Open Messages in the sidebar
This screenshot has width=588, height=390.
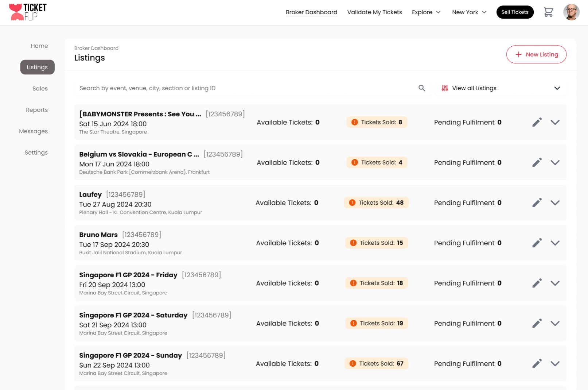pyautogui.click(x=33, y=131)
